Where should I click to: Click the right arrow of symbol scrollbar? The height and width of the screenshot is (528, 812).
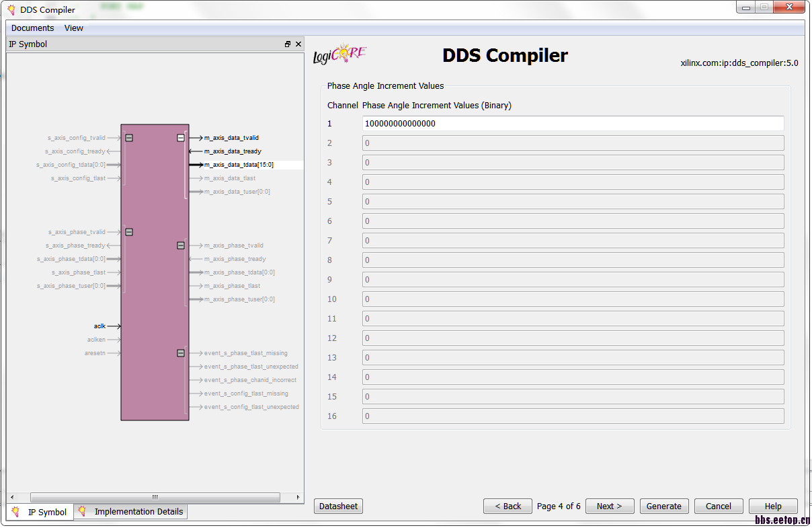point(299,497)
